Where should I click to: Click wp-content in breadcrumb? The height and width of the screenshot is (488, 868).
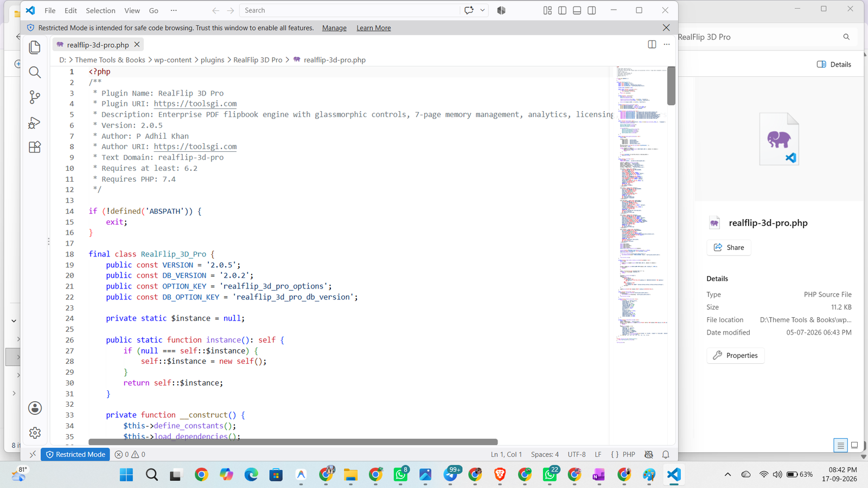click(173, 60)
